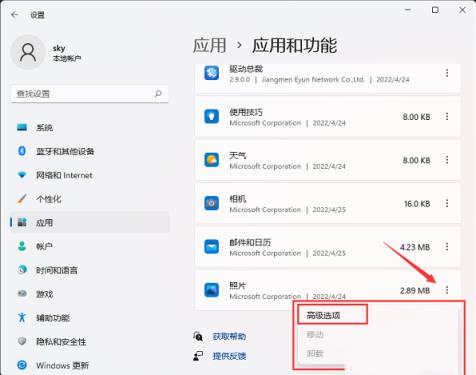
Task: Click the 相机 camera app icon
Action: click(x=212, y=203)
